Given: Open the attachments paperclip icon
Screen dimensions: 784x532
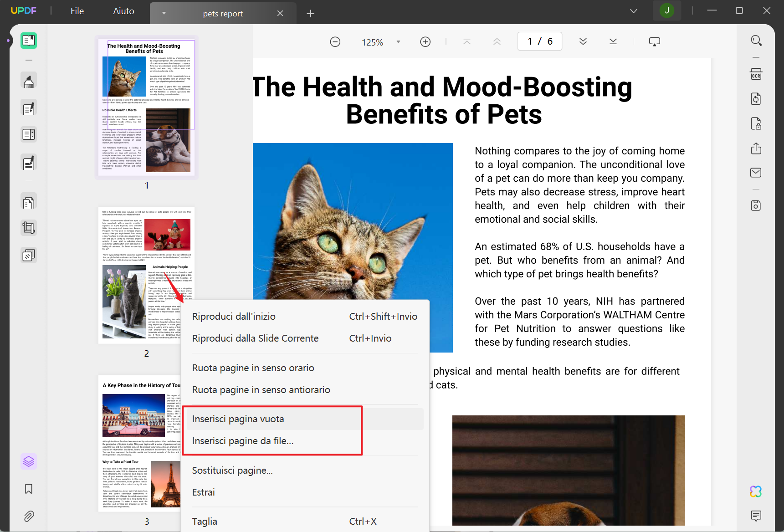Looking at the screenshot, I should (x=29, y=516).
